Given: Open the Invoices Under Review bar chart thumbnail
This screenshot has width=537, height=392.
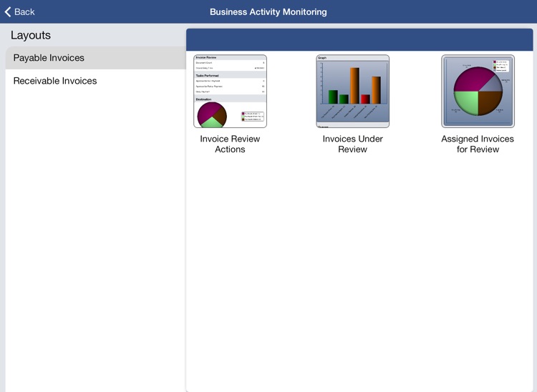Looking at the screenshot, I should 353,92.
